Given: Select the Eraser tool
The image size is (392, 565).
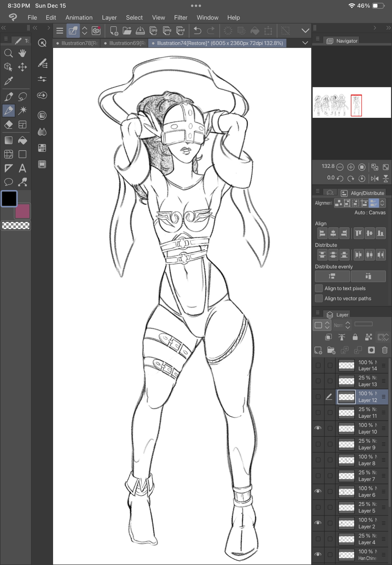Looking at the screenshot, I should pyautogui.click(x=8, y=125).
